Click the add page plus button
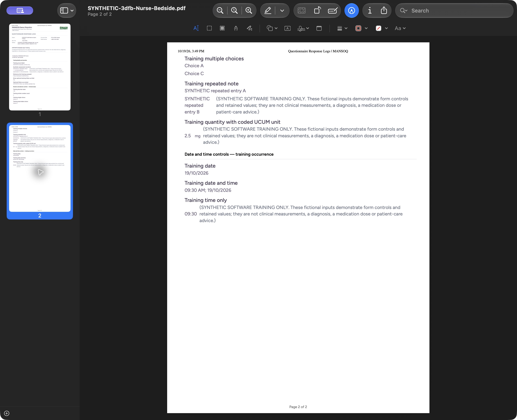This screenshot has width=517, height=420. 7,413
